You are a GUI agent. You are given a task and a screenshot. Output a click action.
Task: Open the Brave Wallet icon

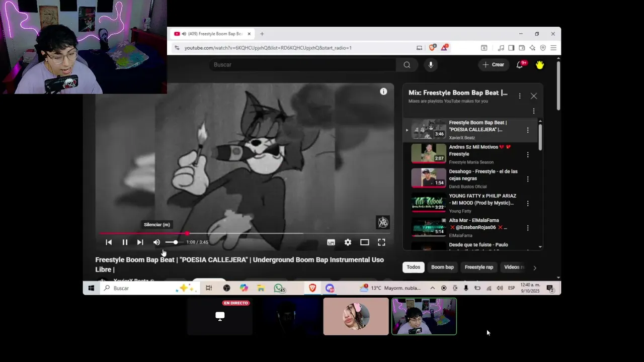(x=522, y=48)
